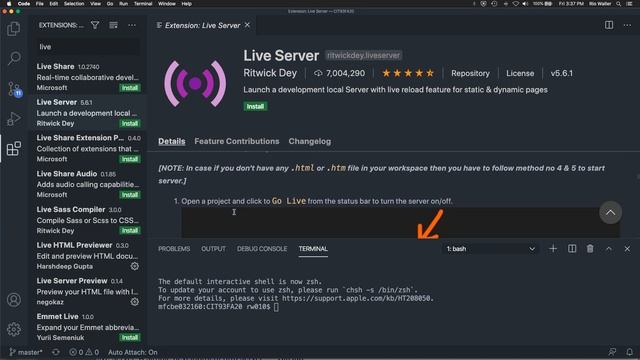Image resolution: width=640 pixels, height=360 pixels.
Task: Open the File menu in menu bar
Action: pos(40,4)
